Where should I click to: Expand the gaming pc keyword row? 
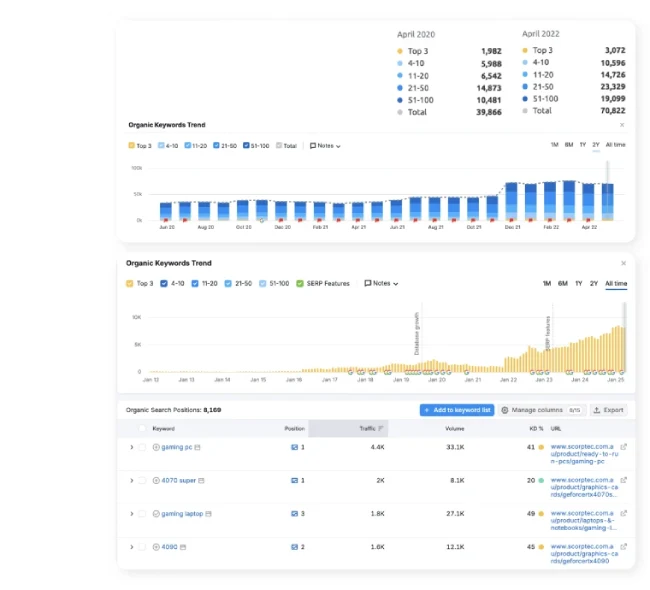coord(131,447)
